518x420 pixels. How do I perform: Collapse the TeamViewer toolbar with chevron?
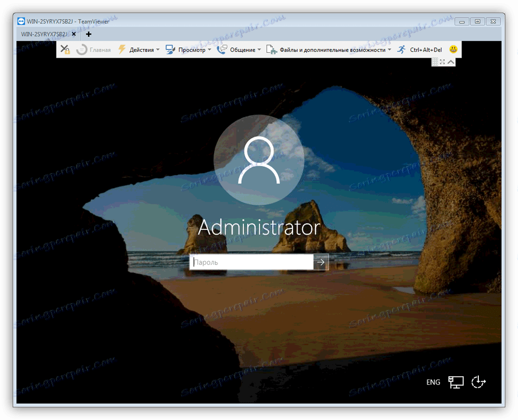point(451,62)
